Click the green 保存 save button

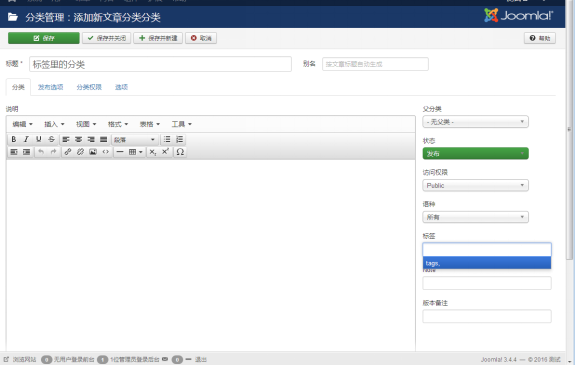(44, 38)
